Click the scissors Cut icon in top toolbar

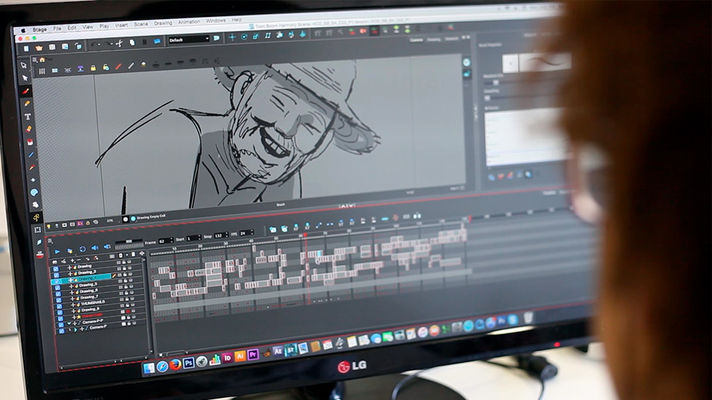[119, 43]
